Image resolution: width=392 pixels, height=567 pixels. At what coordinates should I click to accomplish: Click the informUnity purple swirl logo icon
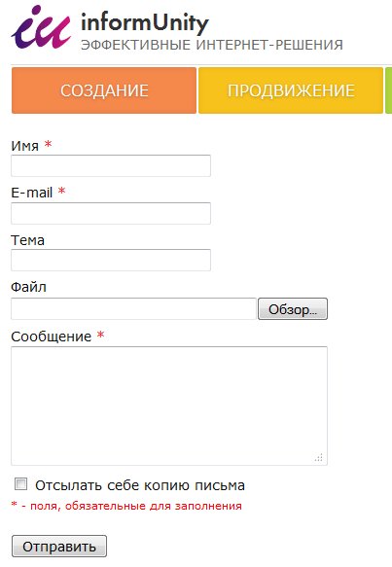point(41,27)
